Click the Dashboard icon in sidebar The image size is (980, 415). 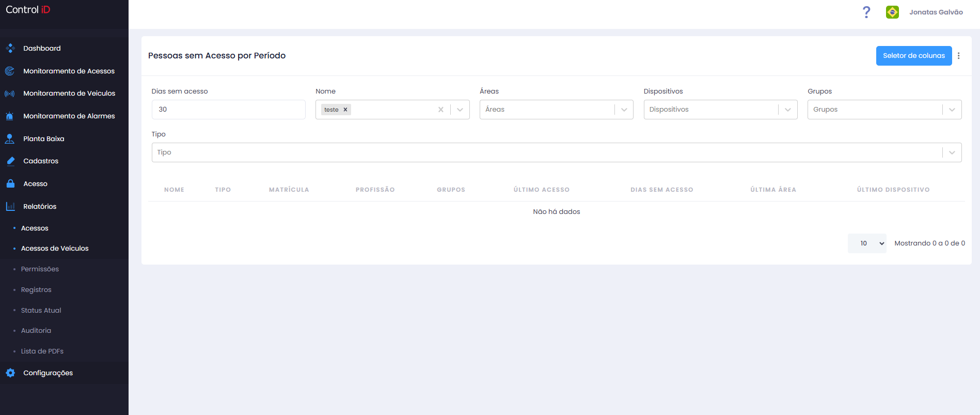click(10, 48)
